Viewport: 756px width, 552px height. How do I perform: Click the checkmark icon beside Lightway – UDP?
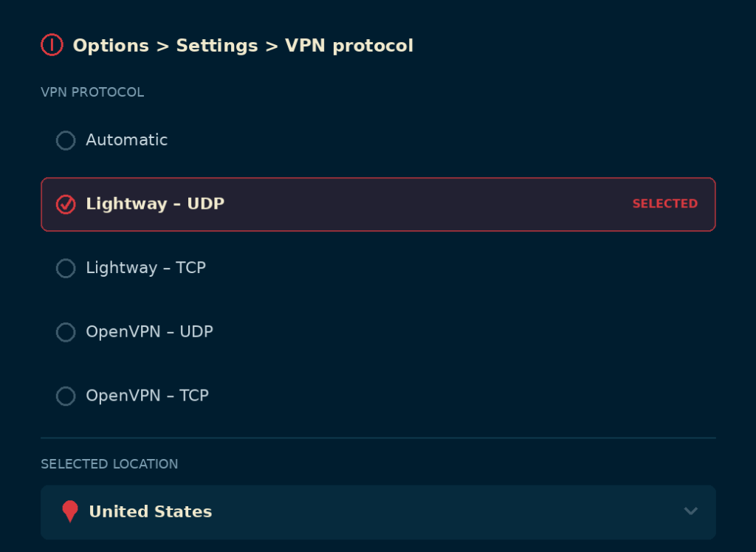pyautogui.click(x=66, y=204)
